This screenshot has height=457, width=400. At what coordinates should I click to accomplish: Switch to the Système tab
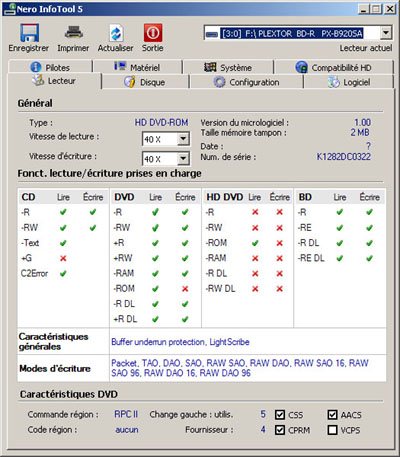(x=228, y=67)
